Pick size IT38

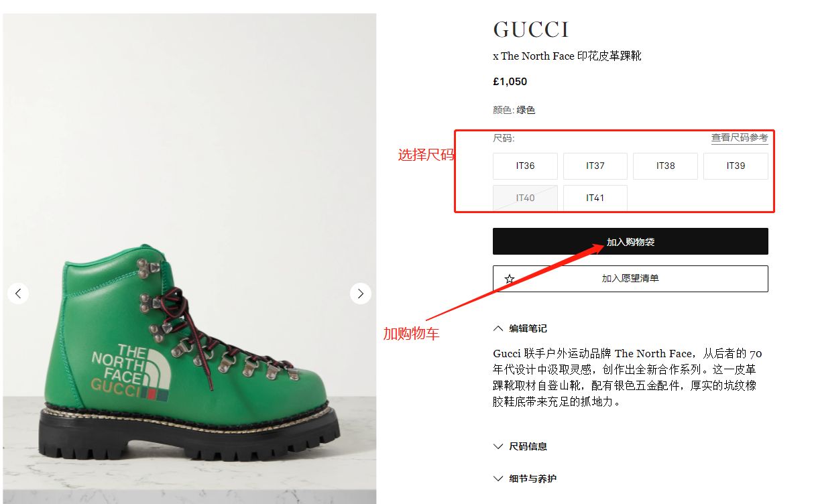tap(665, 166)
